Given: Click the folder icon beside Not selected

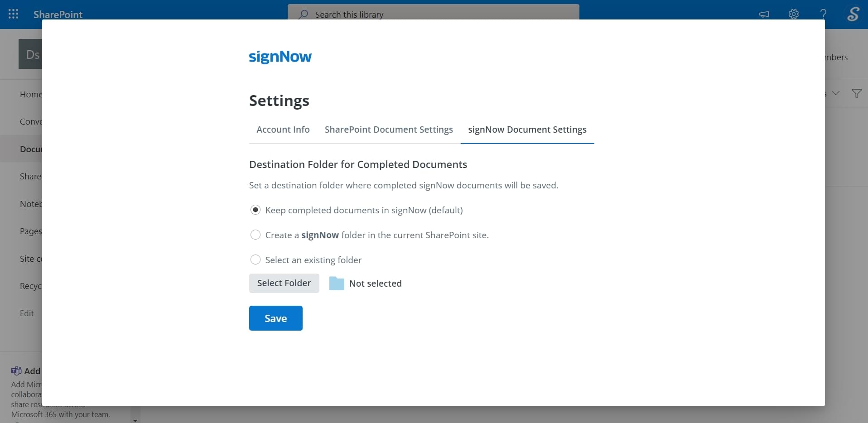Looking at the screenshot, I should pos(337,284).
